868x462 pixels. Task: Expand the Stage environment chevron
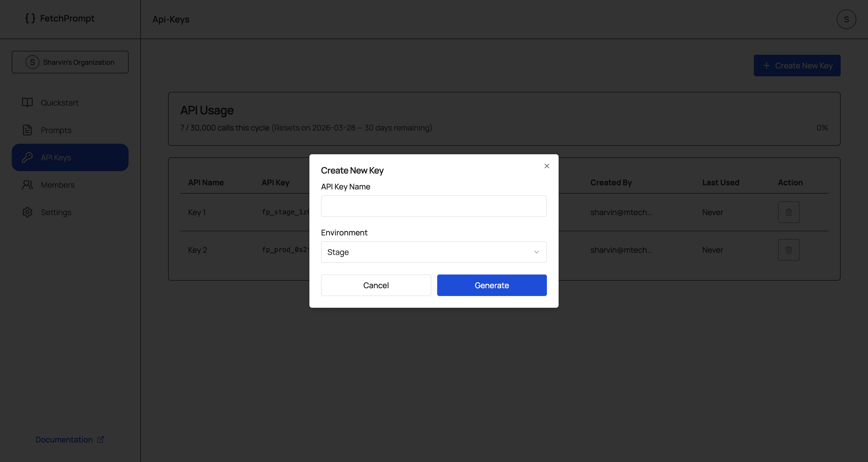(x=536, y=252)
